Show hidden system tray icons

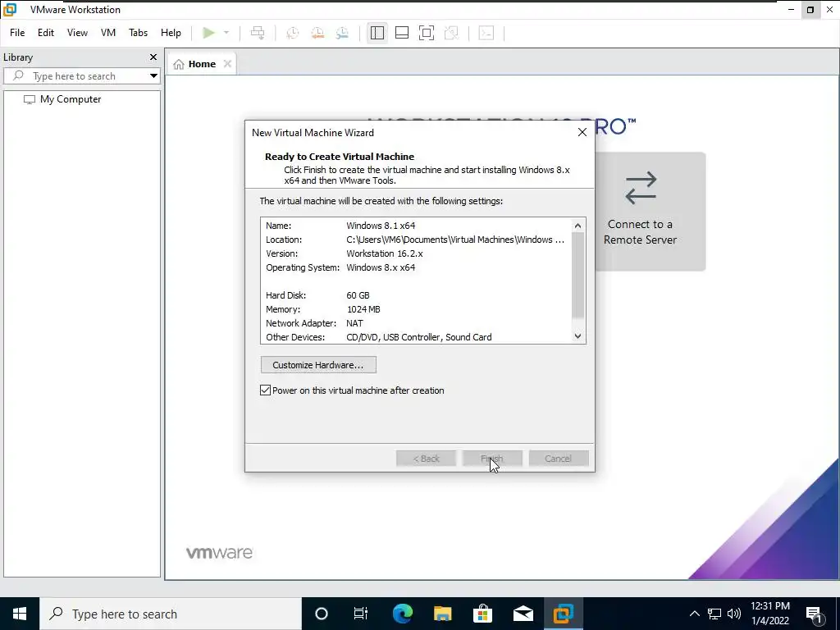coord(694,614)
